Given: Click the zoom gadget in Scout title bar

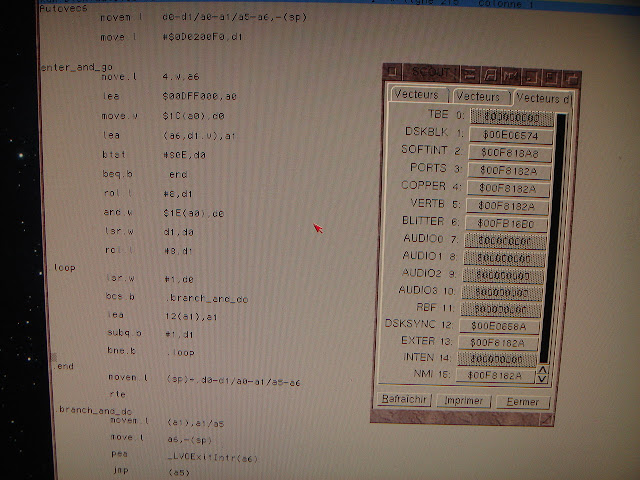Looking at the screenshot, I should click(551, 78).
